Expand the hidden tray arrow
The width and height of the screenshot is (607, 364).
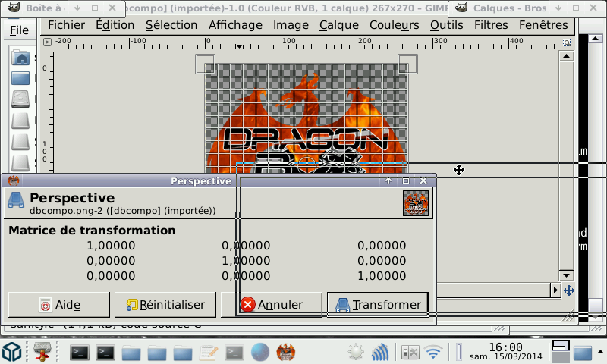point(600,352)
